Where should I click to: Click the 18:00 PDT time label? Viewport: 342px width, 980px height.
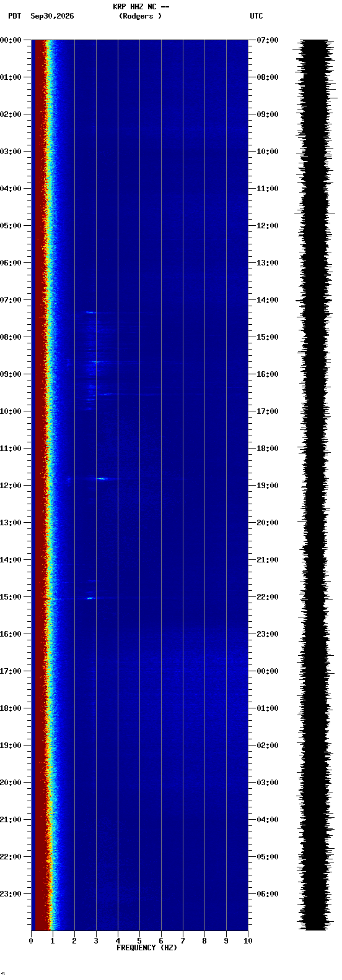coord(11,708)
